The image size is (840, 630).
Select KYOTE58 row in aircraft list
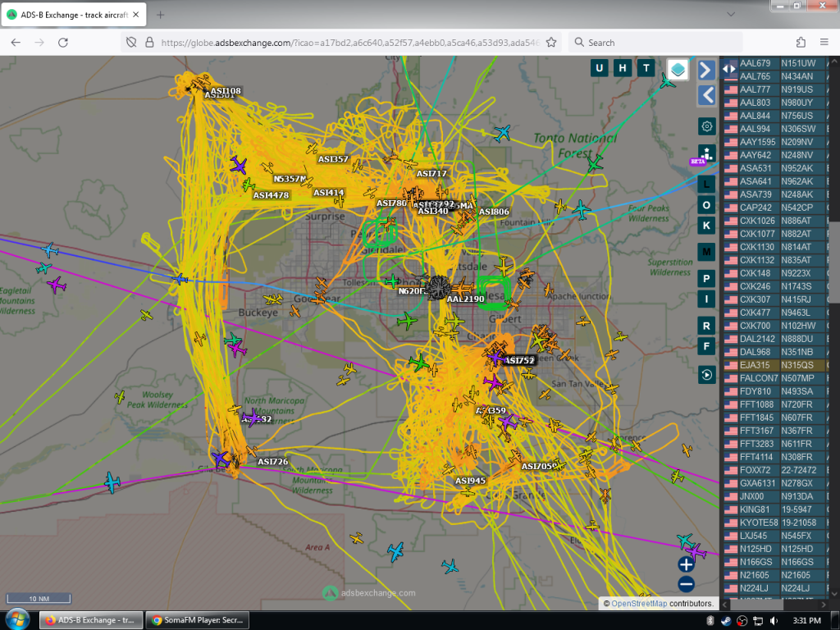tap(775, 523)
